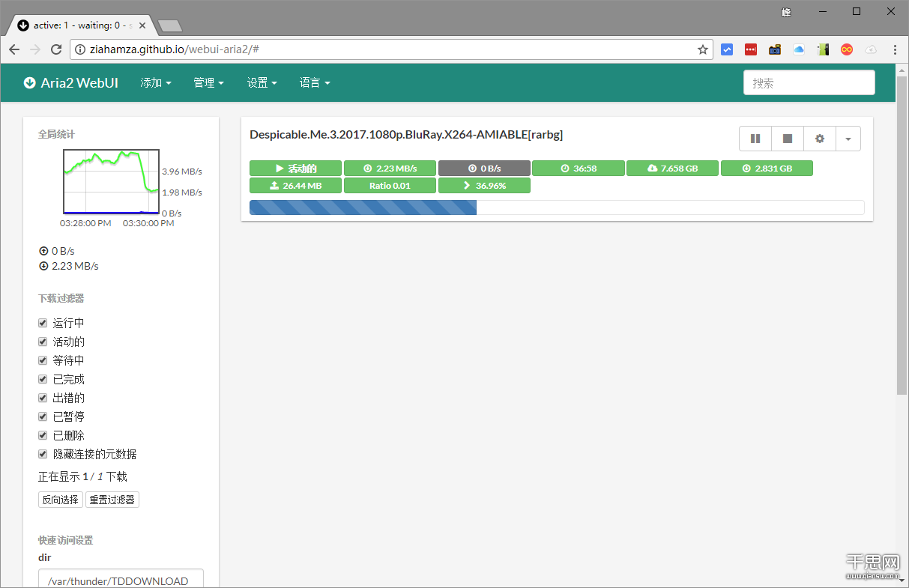Stop the Despicable.Me.3 download
Screen dimensions: 909x588
pyautogui.click(x=788, y=139)
